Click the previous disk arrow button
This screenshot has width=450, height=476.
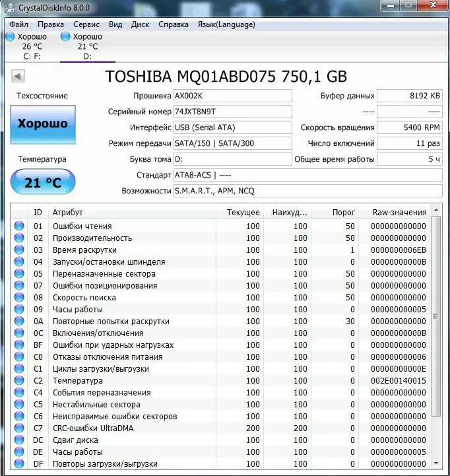(x=18, y=76)
